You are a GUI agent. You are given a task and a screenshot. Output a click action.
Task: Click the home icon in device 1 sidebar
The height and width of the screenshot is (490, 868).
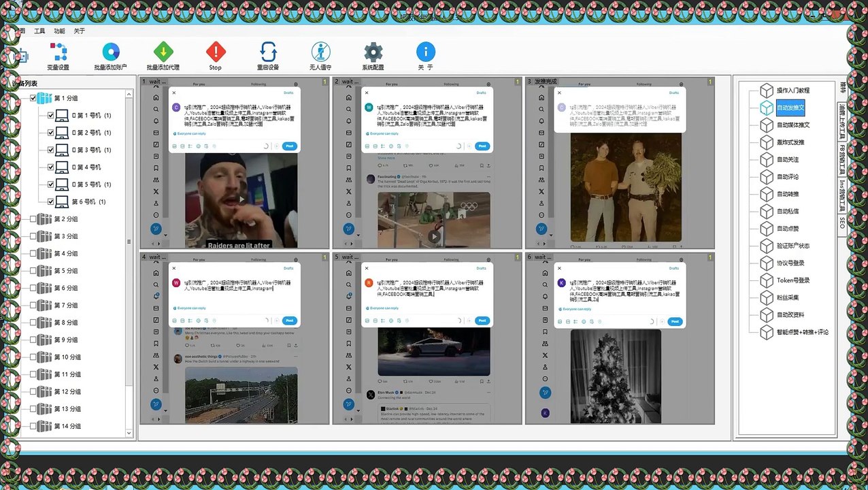tap(156, 97)
